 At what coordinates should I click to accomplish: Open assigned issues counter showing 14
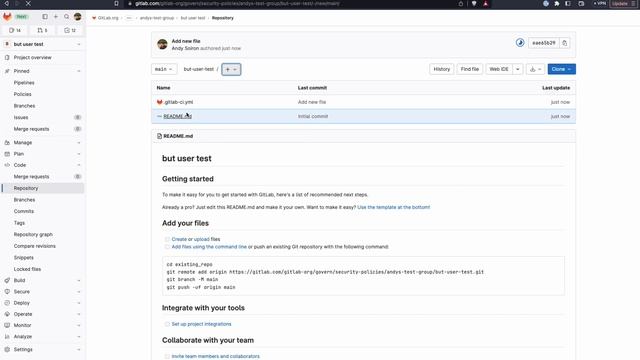pos(15,30)
